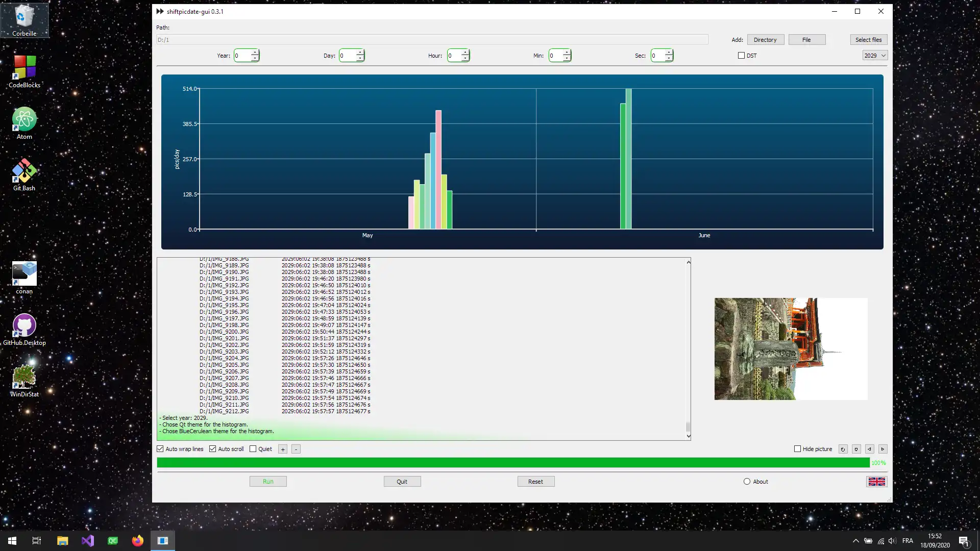This screenshot has width=980, height=551.
Task: Click the File add button
Action: (x=807, y=40)
